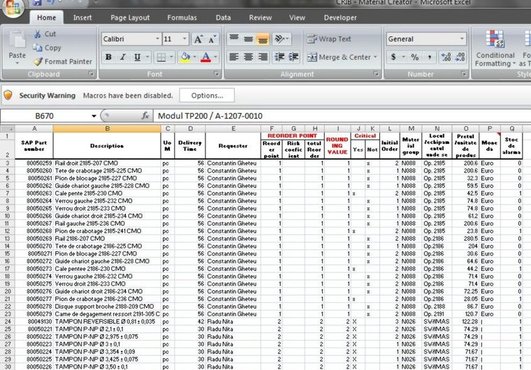The height and width of the screenshot is (370, 531).
Task: Click Merge & Center
Action: 339,57
